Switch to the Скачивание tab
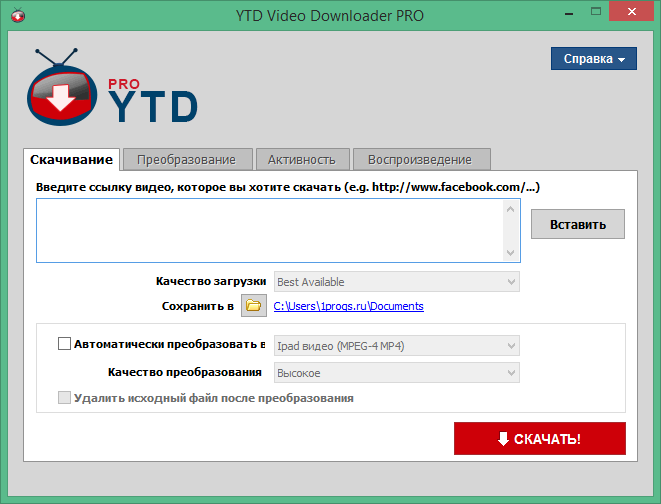Viewport: 661px width, 504px height. (x=71, y=160)
